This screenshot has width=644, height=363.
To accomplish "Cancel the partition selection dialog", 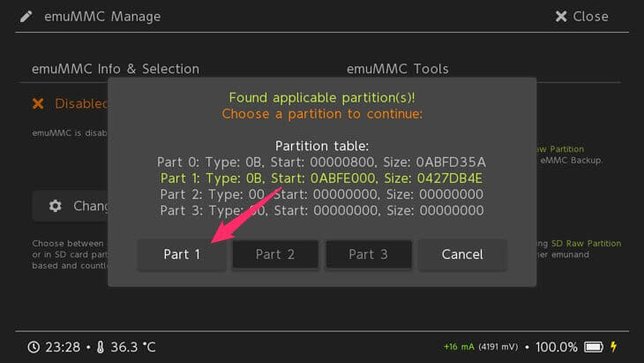I will [x=462, y=254].
